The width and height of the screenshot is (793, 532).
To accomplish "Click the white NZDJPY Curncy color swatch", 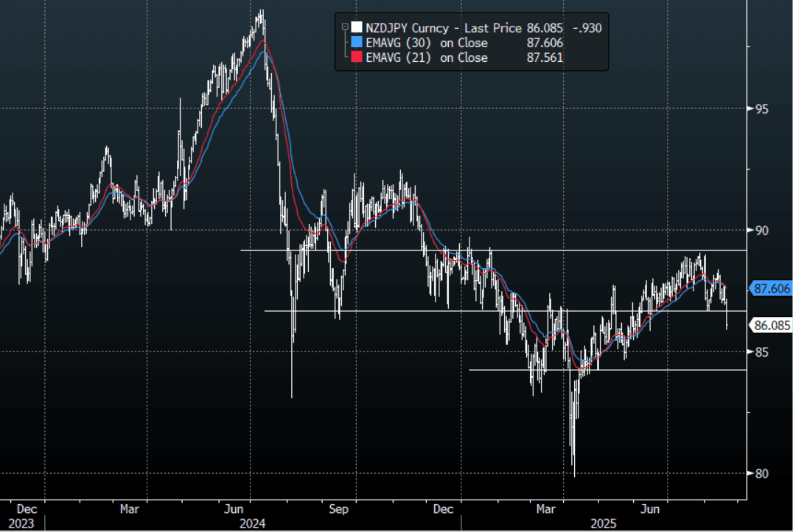I will [x=357, y=27].
